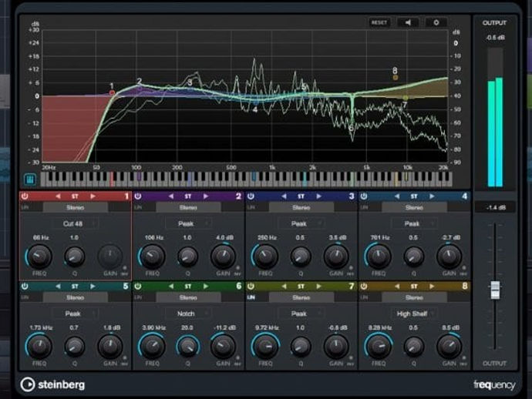Click band 8 FREQ knob
Image resolution: width=532 pixels, height=399 pixels.
(x=379, y=347)
